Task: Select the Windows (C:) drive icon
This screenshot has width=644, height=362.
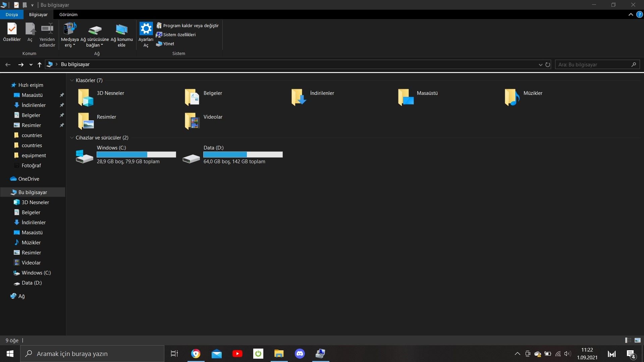Action: (84, 156)
